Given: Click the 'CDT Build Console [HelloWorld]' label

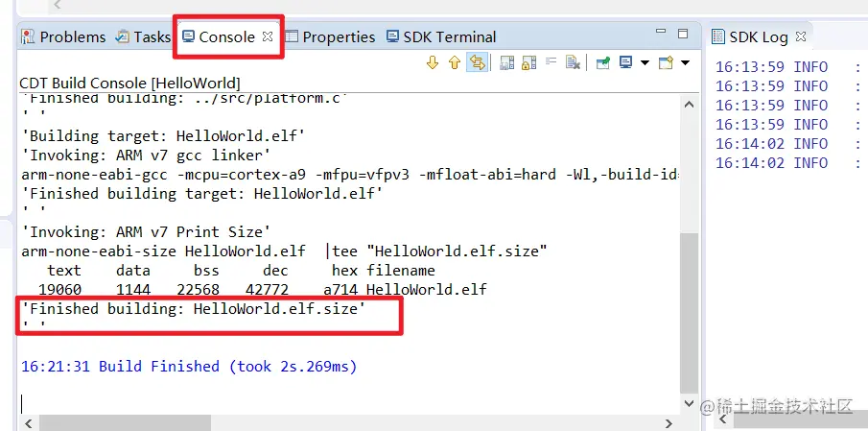Looking at the screenshot, I should point(130,84).
